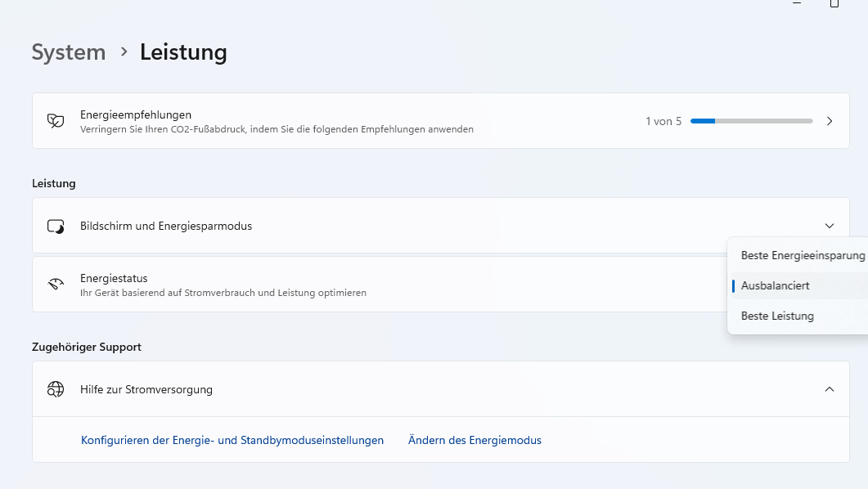Screen dimensions: 868x489
Task: Follow the Ändern des Energiemodus link
Action: click(474, 440)
